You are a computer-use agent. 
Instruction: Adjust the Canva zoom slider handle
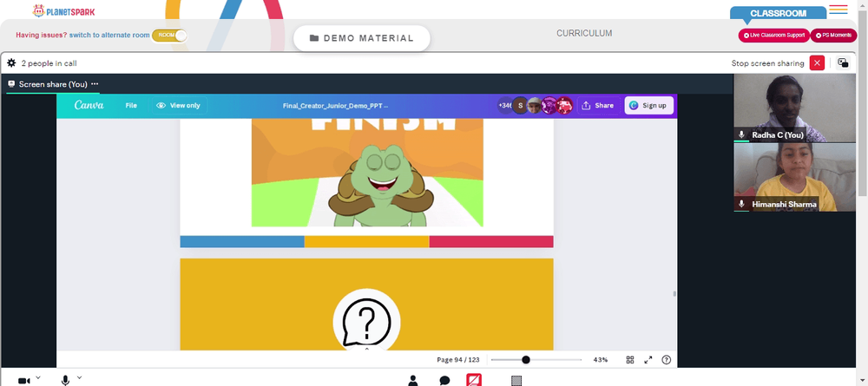tap(526, 359)
